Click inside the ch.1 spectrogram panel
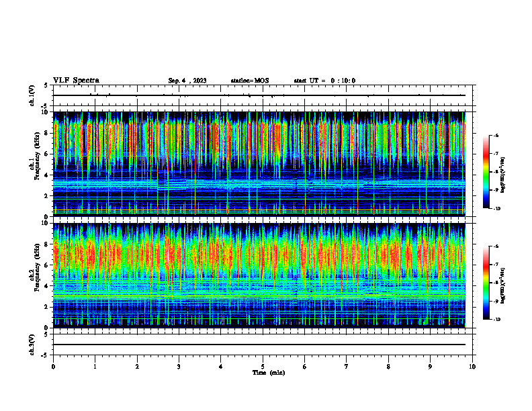The image size is (532, 411). [259, 164]
